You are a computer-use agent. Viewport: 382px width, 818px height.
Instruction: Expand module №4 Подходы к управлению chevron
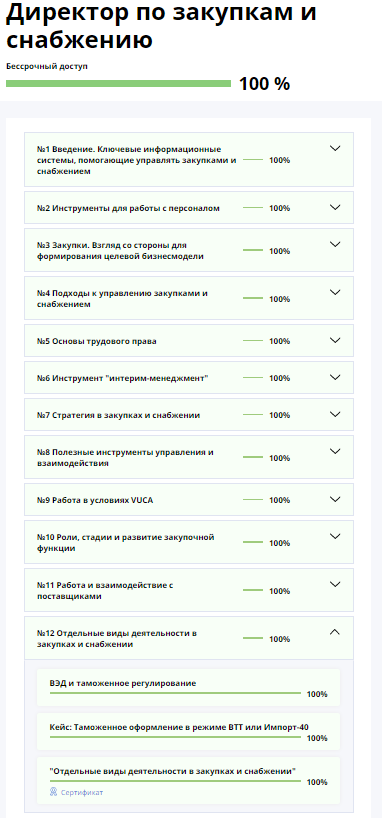click(336, 292)
